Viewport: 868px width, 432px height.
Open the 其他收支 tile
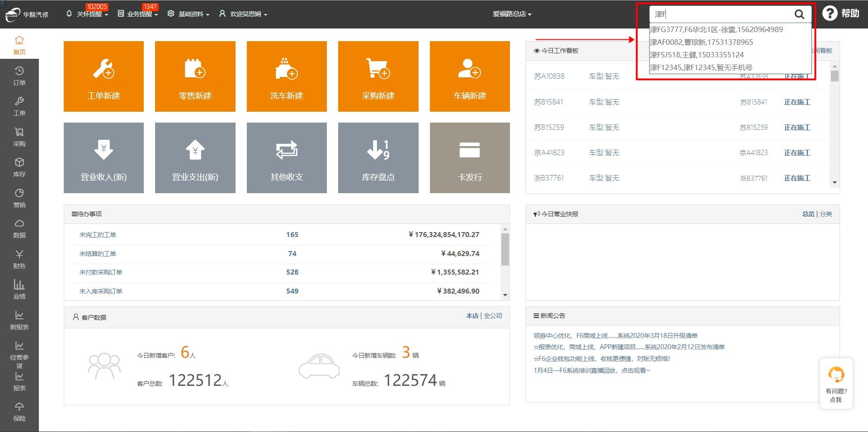click(287, 158)
